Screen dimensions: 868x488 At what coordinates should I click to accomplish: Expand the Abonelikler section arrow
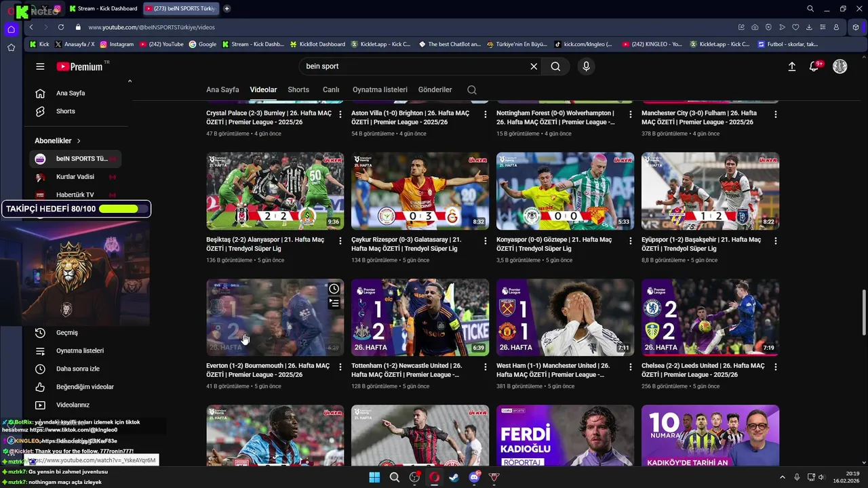click(x=79, y=141)
